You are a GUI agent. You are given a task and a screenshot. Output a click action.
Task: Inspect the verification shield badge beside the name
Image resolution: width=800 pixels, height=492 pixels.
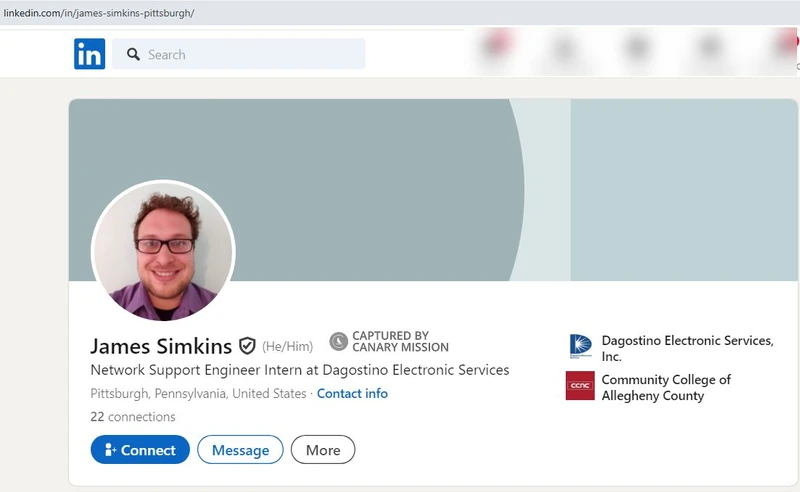(247, 346)
